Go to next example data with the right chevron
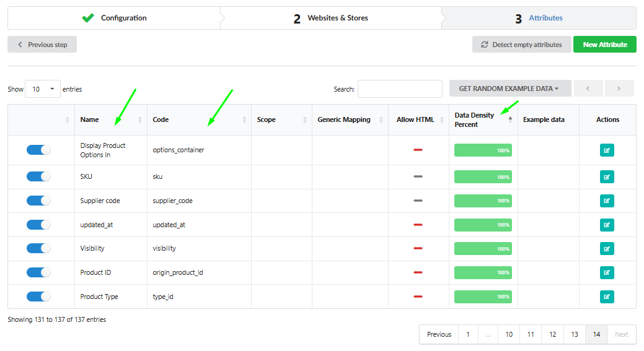The height and width of the screenshot is (351, 644). (619, 88)
